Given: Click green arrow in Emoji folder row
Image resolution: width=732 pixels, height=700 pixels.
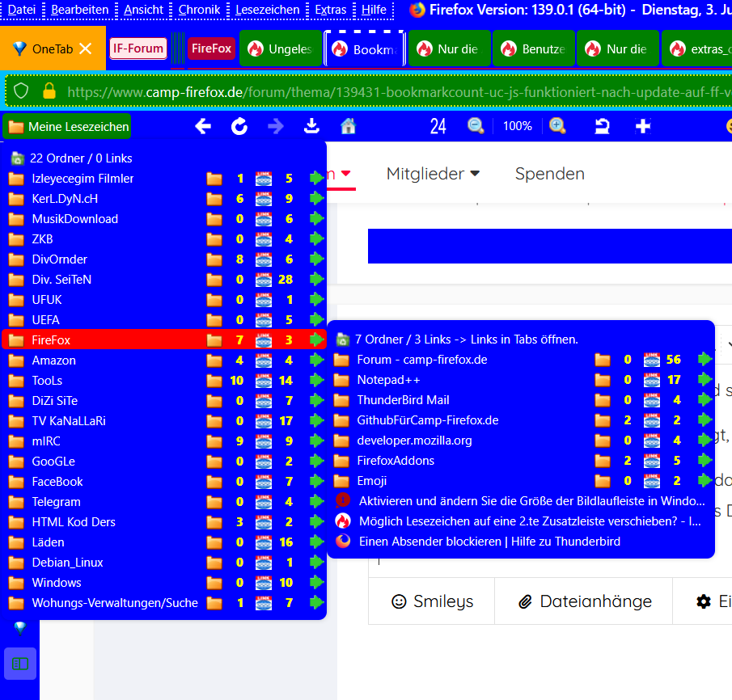Looking at the screenshot, I should [705, 480].
